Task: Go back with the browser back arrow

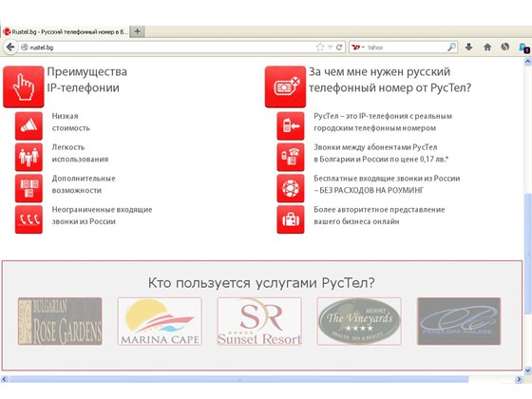Action: (10, 47)
